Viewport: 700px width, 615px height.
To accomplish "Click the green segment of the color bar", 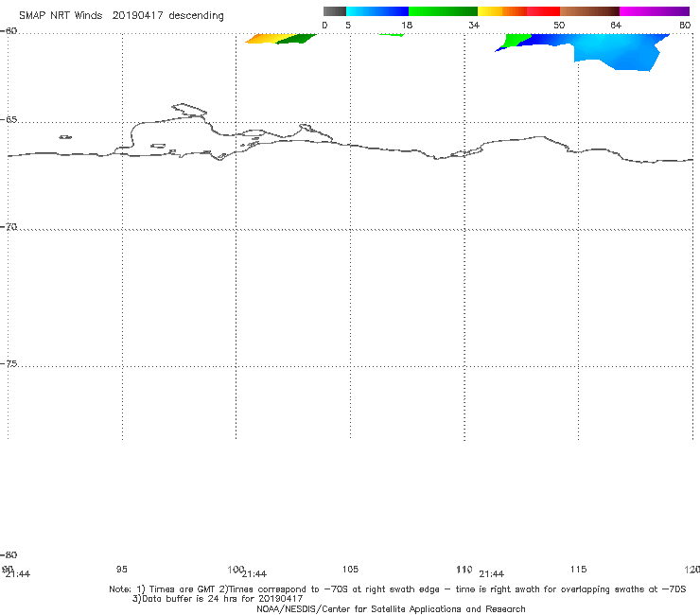I will 443,11.
